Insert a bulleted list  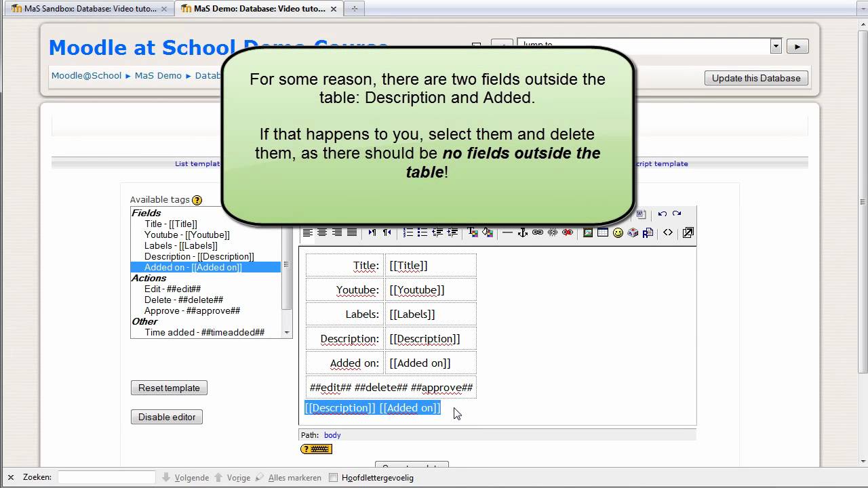[x=422, y=232]
